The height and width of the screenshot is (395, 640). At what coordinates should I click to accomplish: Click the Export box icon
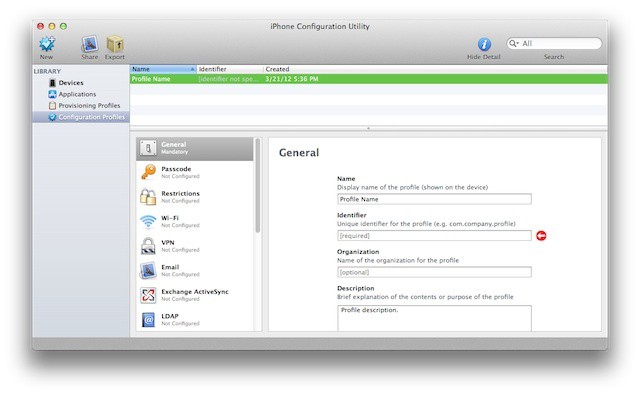(x=115, y=44)
